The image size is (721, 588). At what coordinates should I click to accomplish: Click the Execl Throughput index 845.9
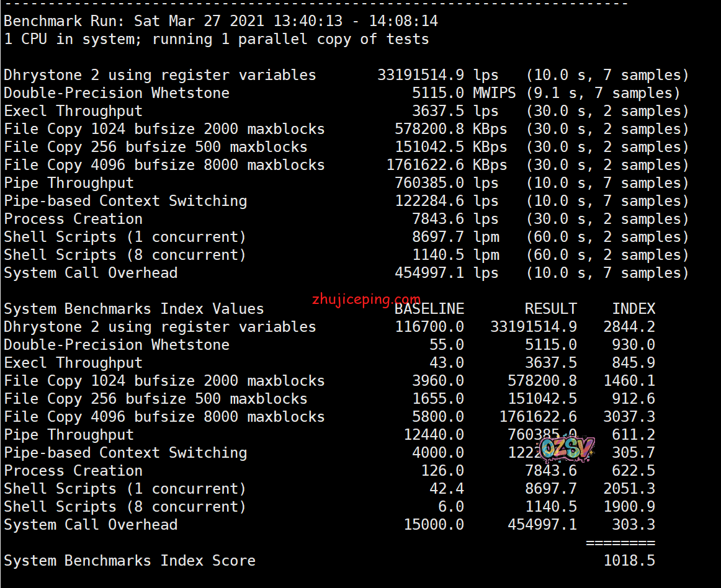coord(633,363)
